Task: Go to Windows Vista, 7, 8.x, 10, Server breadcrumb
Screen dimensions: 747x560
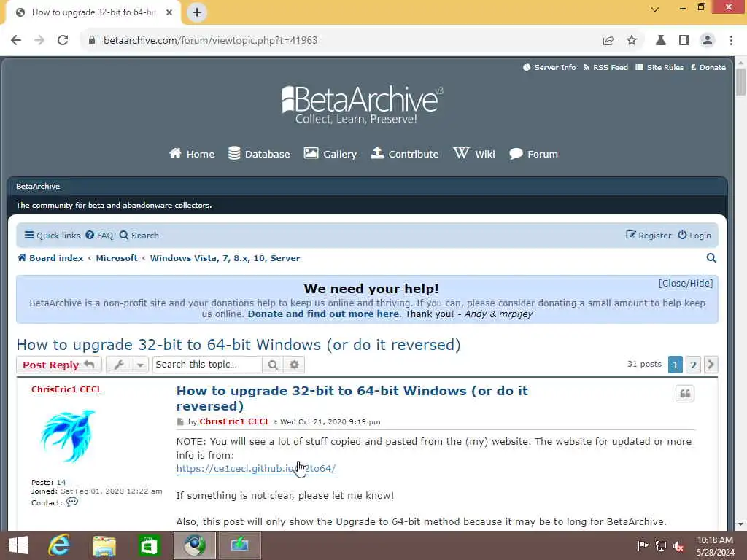Action: (x=225, y=258)
